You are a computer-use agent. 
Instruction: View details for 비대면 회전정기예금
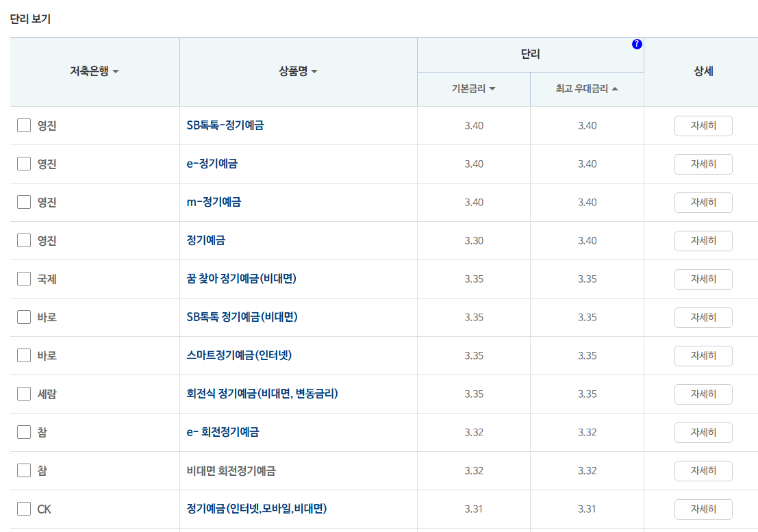coord(703,470)
